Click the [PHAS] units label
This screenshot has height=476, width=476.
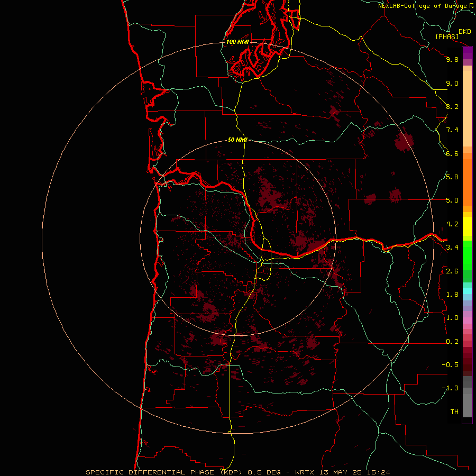point(447,37)
